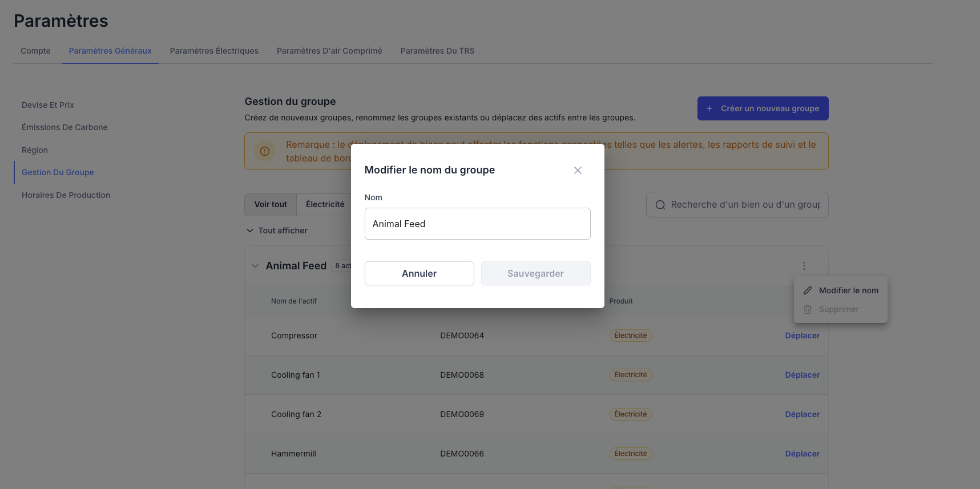Open the Paramètres Électriques tab
Viewport: 980px width, 489px height.
coord(214,51)
